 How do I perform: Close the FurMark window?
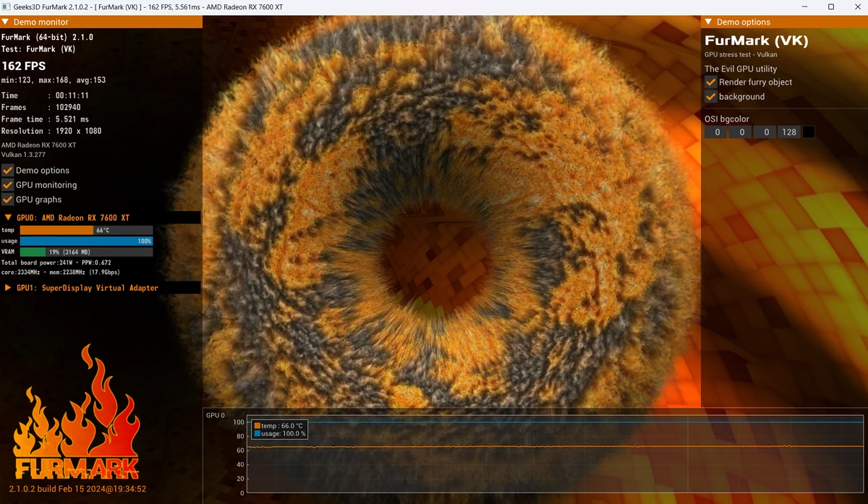[x=857, y=7]
